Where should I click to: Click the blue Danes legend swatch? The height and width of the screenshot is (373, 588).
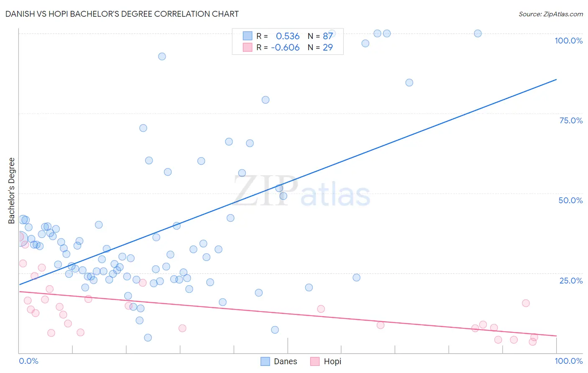pos(265,361)
